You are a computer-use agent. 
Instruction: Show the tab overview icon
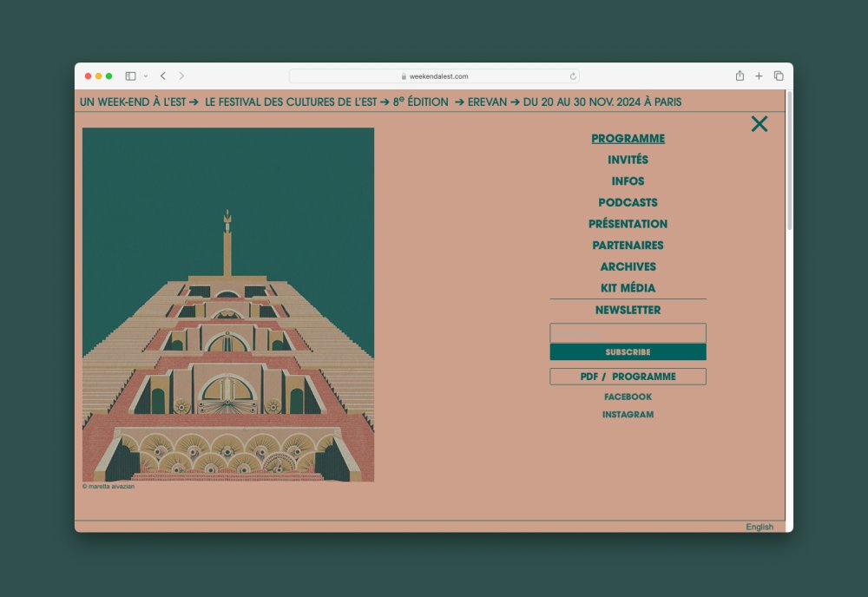point(779,75)
